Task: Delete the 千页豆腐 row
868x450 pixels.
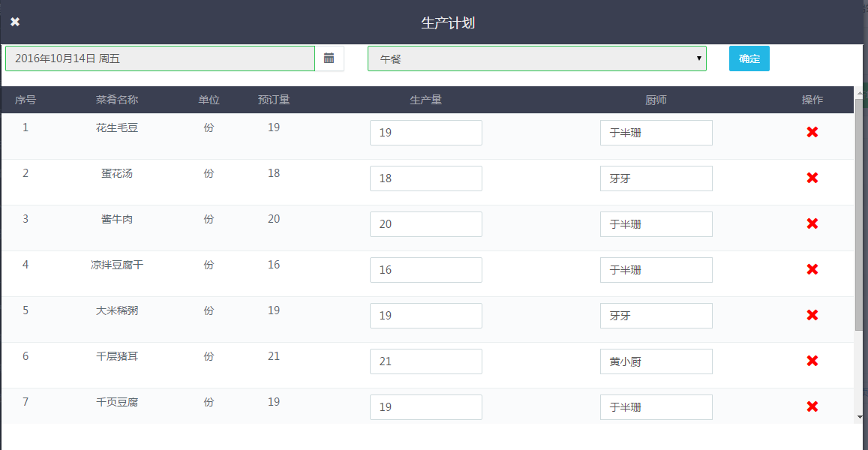Action: coord(812,407)
